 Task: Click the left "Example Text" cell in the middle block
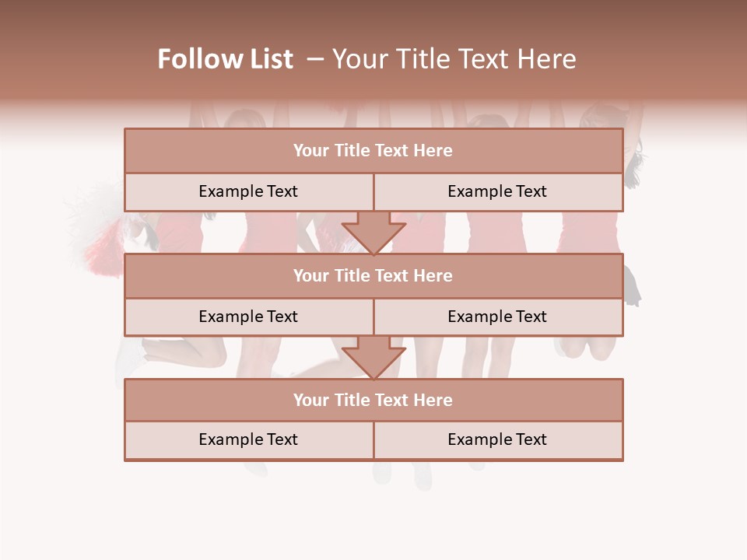coord(248,317)
